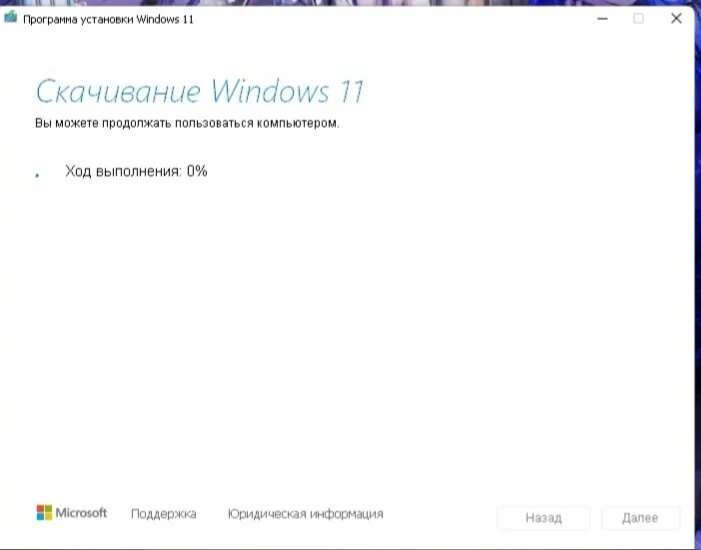Click the Далее button

[640, 518]
